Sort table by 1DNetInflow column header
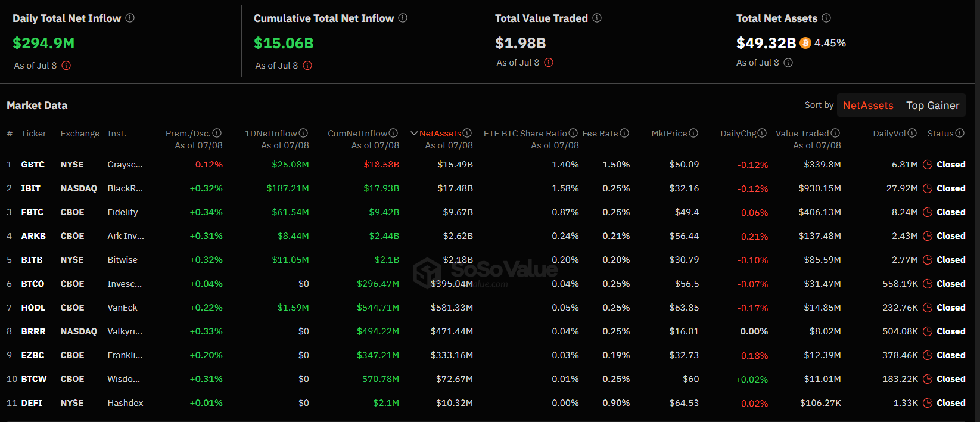The image size is (980, 422). [271, 134]
